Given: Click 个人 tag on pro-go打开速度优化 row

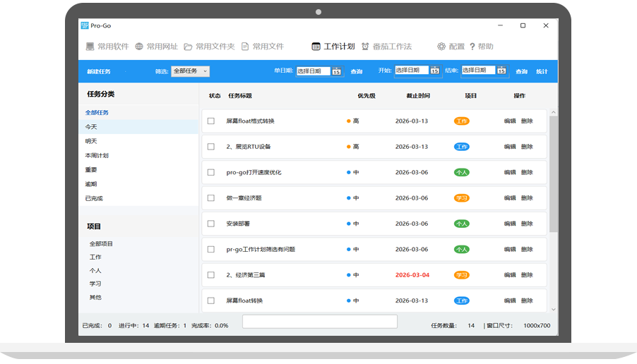Looking at the screenshot, I should pyautogui.click(x=461, y=172).
